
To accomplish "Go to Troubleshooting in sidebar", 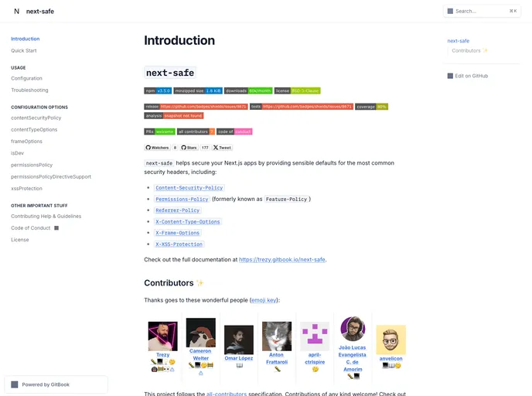I will point(29,90).
